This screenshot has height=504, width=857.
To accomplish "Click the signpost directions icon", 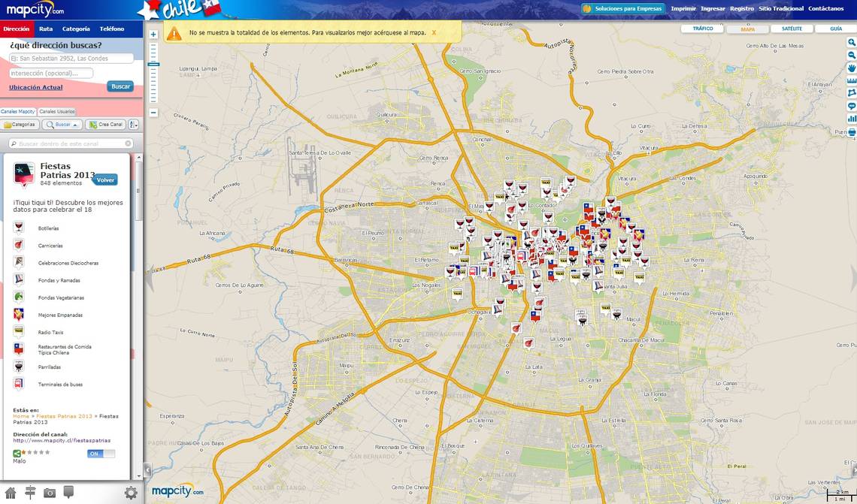I will (x=30, y=493).
